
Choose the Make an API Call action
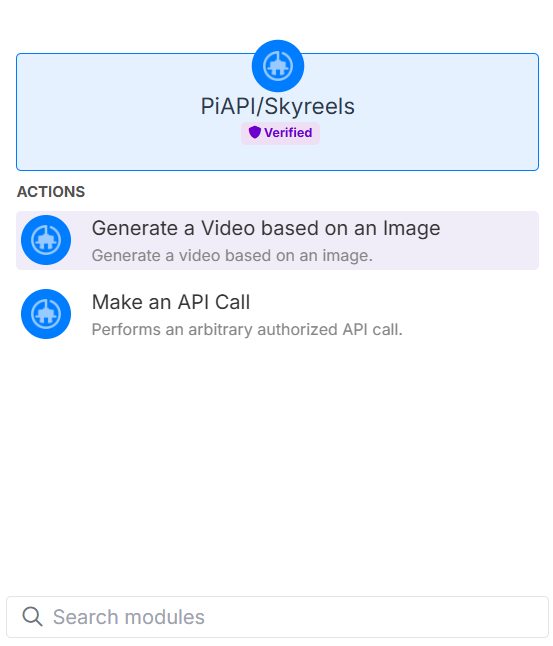point(277,314)
